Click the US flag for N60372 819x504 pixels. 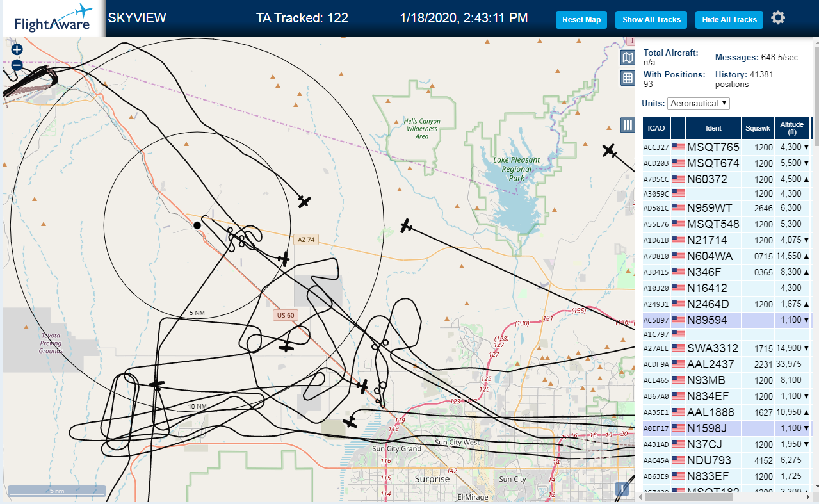[678, 179]
